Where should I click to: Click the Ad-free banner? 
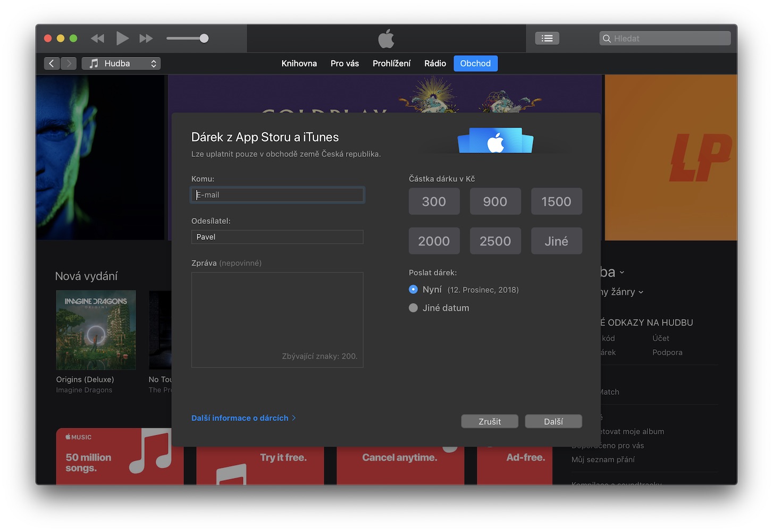515,466
